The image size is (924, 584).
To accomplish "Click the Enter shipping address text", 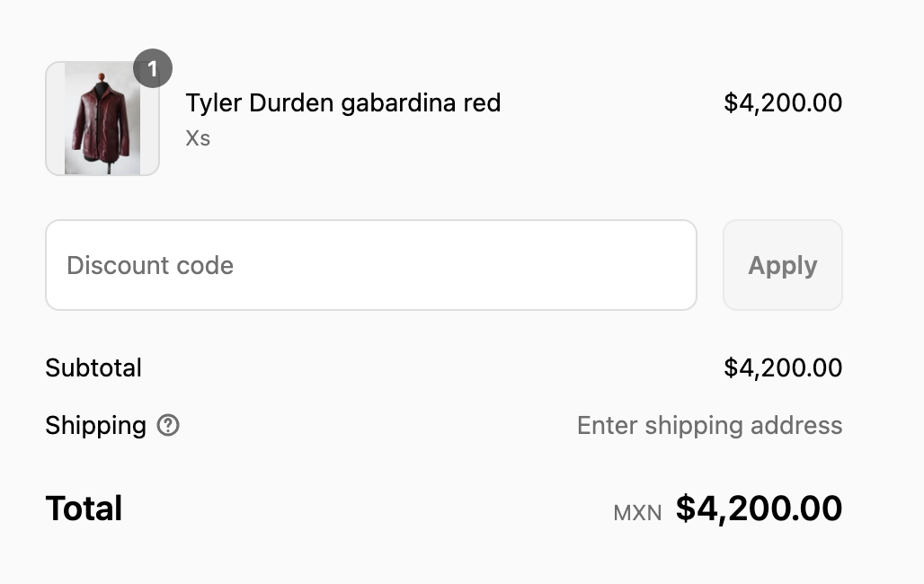I will 709,426.
